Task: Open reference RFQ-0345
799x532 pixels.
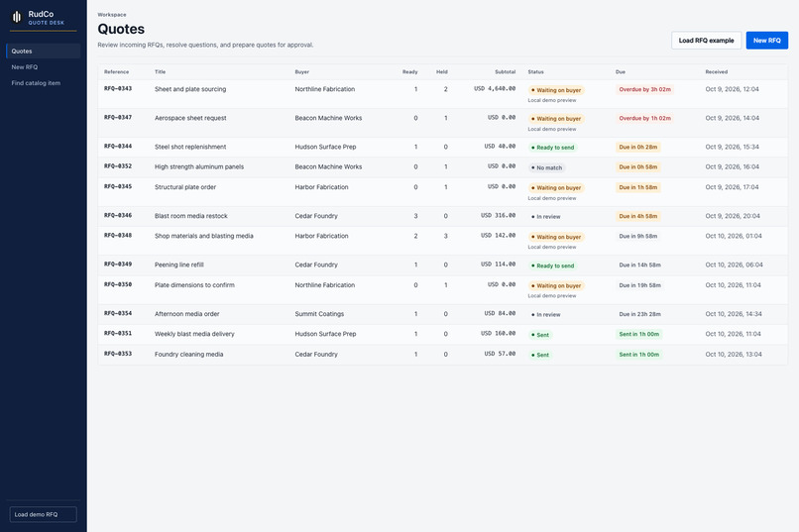Action: 118,187
